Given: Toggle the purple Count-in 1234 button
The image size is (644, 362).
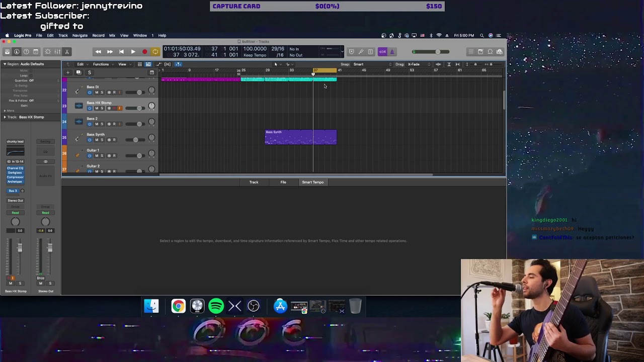Looking at the screenshot, I should pyautogui.click(x=382, y=52).
